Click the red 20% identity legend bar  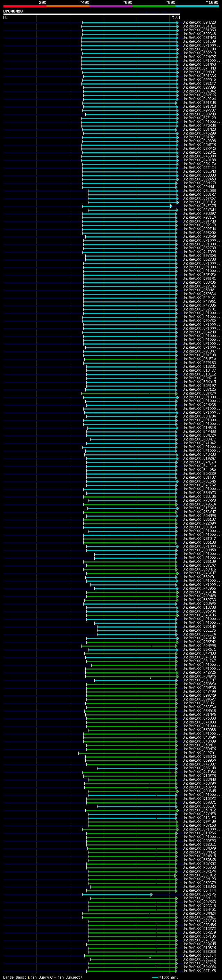click(25, 6)
